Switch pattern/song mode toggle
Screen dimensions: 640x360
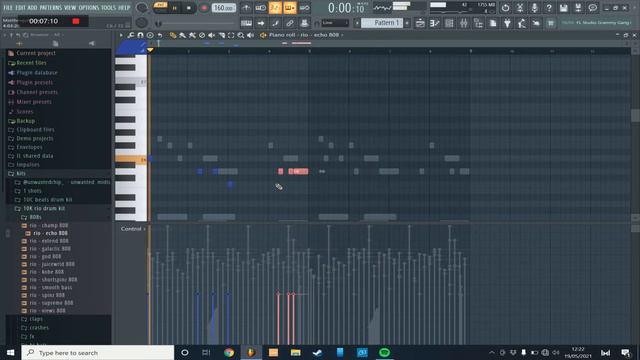pos(160,5)
